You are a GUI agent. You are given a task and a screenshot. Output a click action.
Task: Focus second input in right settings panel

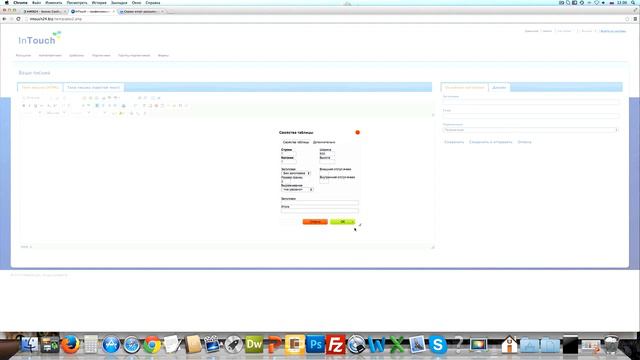531,116
